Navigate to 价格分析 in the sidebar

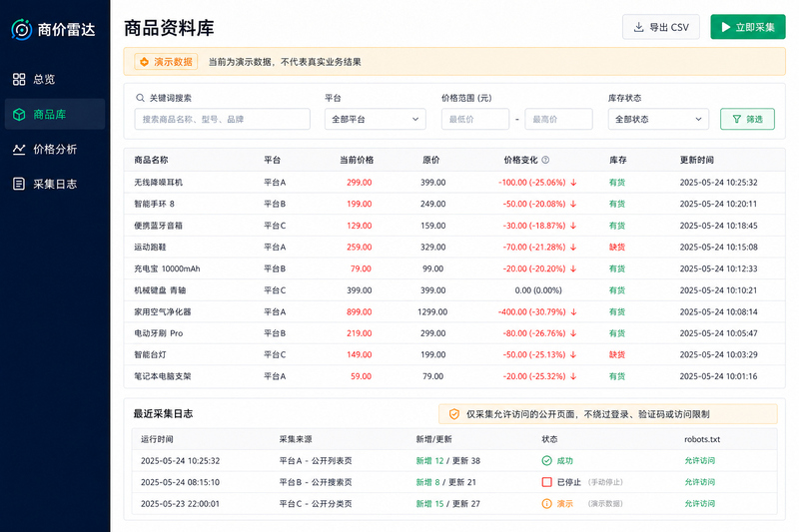[x=55, y=149]
